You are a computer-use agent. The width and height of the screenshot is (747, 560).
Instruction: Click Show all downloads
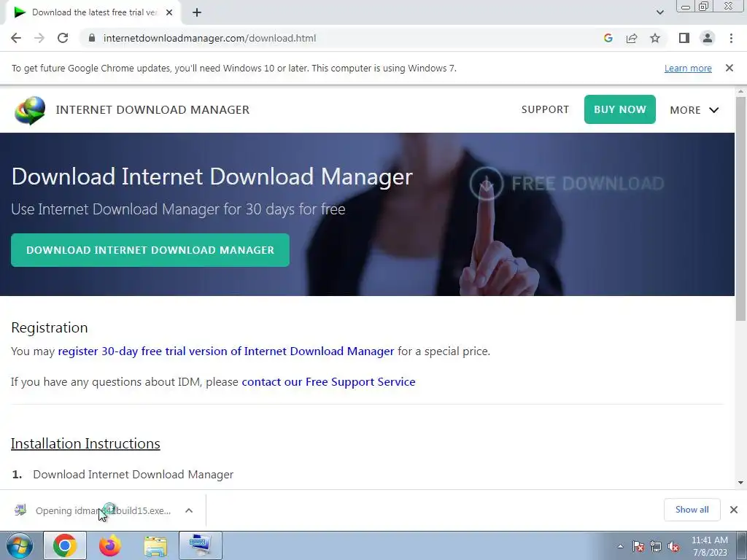coord(692,510)
